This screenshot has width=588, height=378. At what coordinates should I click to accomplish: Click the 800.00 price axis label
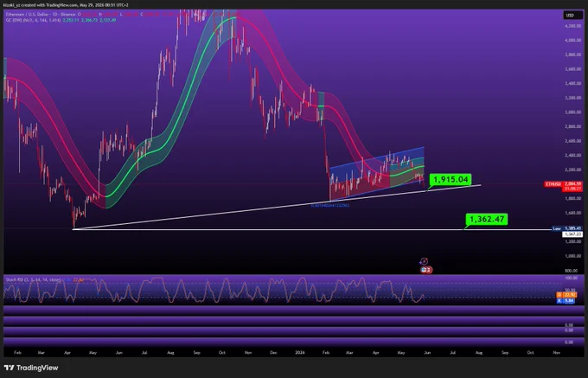[x=571, y=271]
